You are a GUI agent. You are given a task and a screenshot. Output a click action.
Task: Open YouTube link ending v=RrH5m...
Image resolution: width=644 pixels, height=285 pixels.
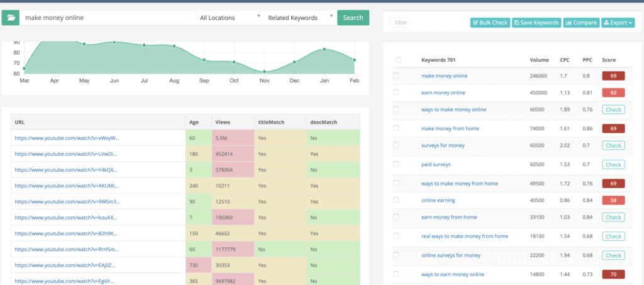tap(67, 249)
